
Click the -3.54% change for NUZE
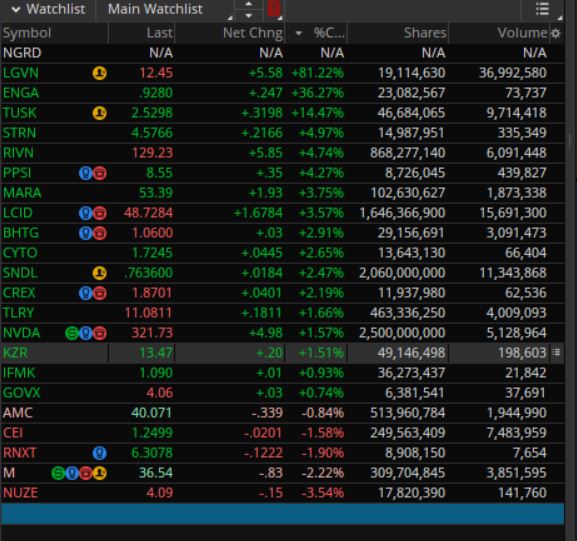(322, 493)
